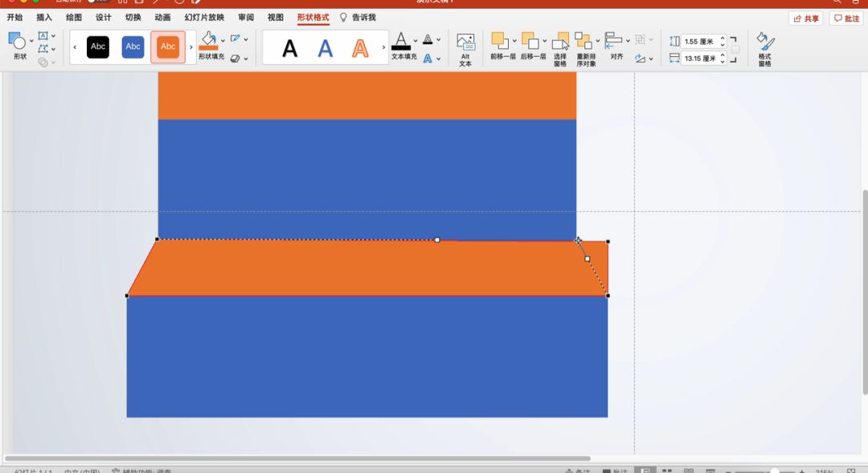Open the 形状 (Shapes) gallery icon
Image resolution: width=868 pixels, height=473 pixels.
pyautogui.click(x=17, y=40)
